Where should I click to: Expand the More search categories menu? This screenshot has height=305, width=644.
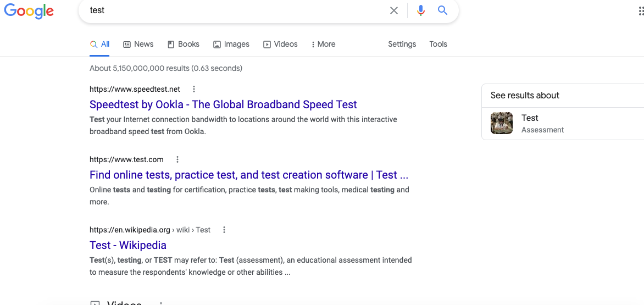pyautogui.click(x=323, y=44)
